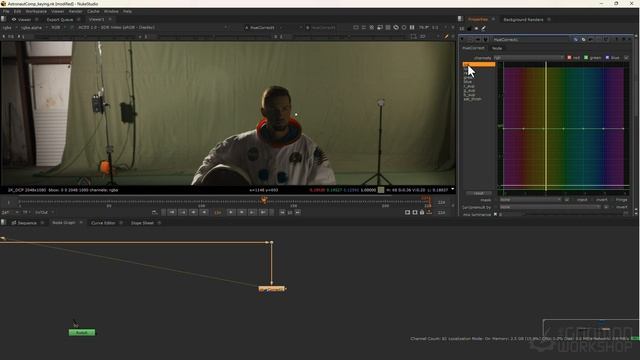Select the Node tab in HueCorrect properties
Screen dimensions: 640x360
(x=497, y=48)
